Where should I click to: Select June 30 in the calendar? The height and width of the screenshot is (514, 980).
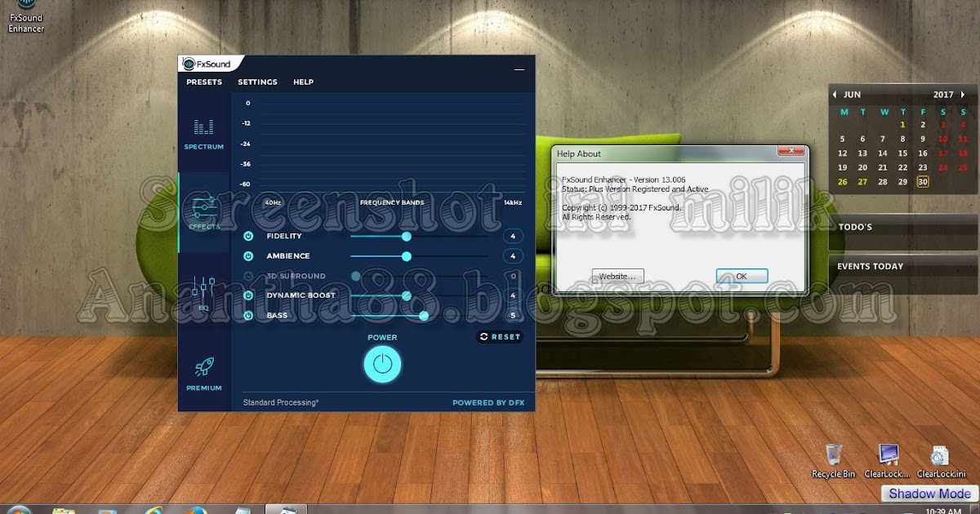tap(923, 181)
